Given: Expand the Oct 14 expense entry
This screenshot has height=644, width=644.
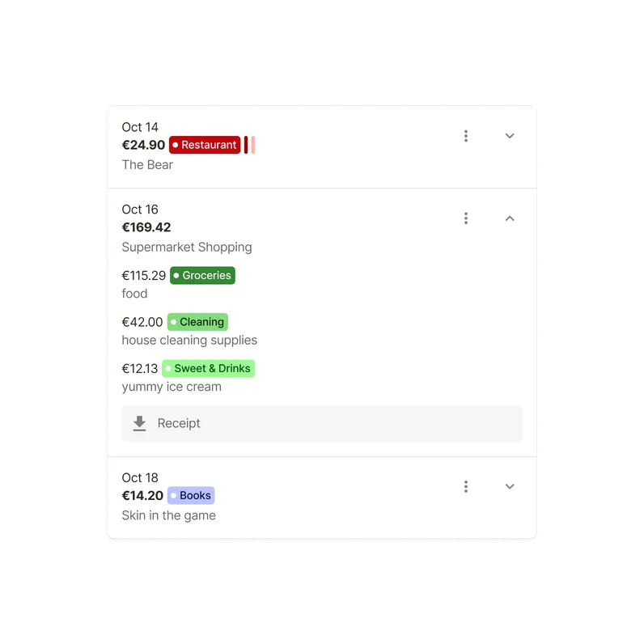Looking at the screenshot, I should click(510, 136).
